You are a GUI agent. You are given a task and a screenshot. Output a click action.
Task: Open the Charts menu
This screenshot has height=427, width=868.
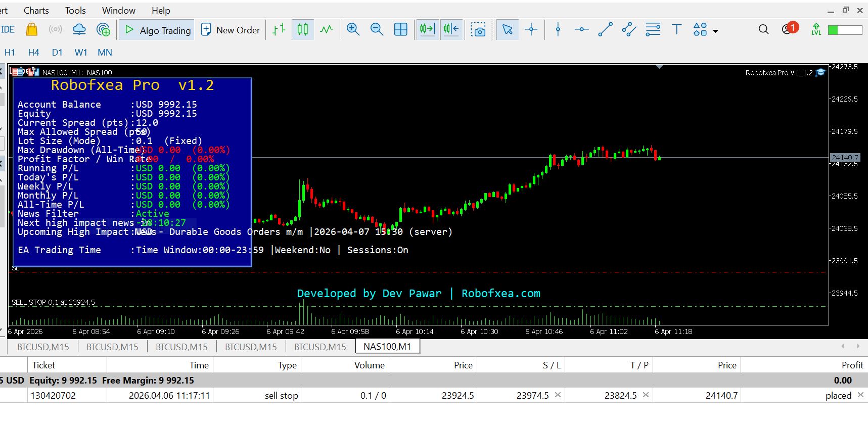pos(36,11)
